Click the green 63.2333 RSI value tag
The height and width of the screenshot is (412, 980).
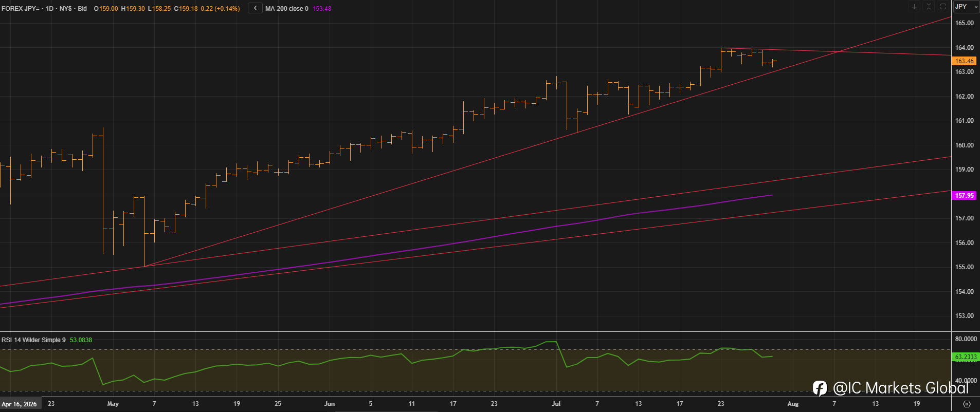point(966,357)
